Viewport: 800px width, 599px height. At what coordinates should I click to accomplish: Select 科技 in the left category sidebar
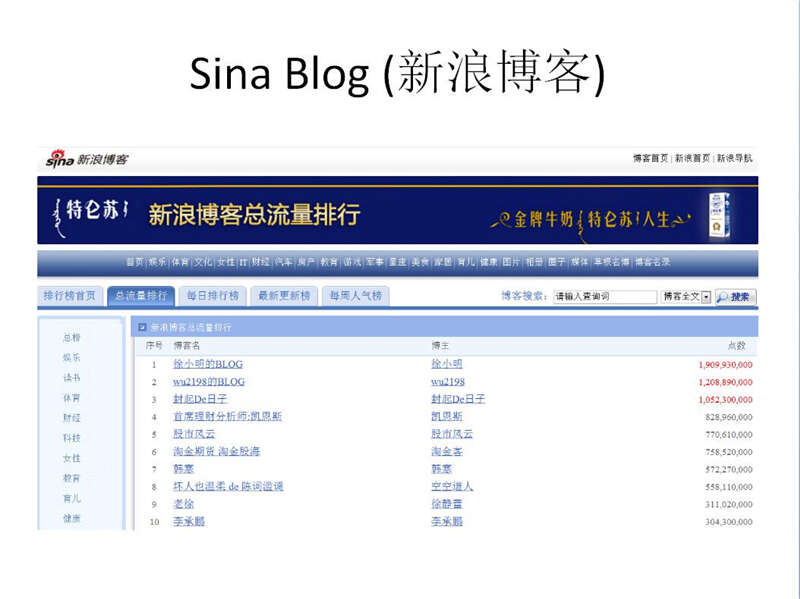pyautogui.click(x=72, y=438)
